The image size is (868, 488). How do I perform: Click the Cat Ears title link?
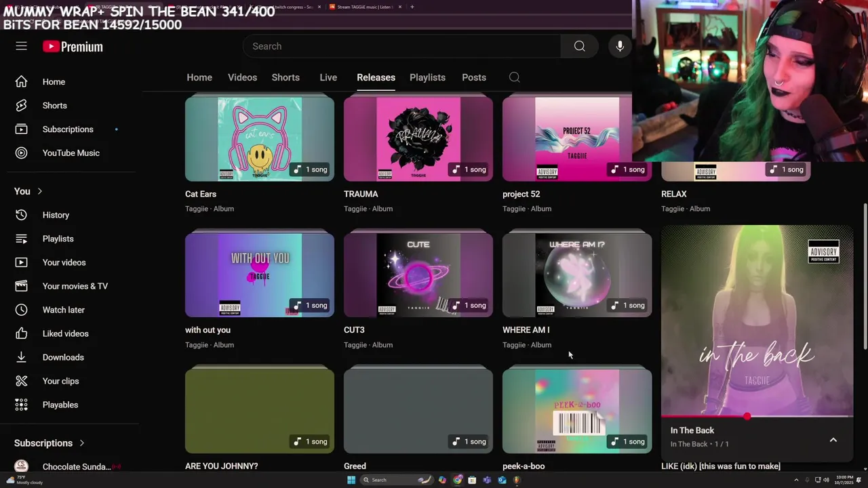click(x=201, y=194)
